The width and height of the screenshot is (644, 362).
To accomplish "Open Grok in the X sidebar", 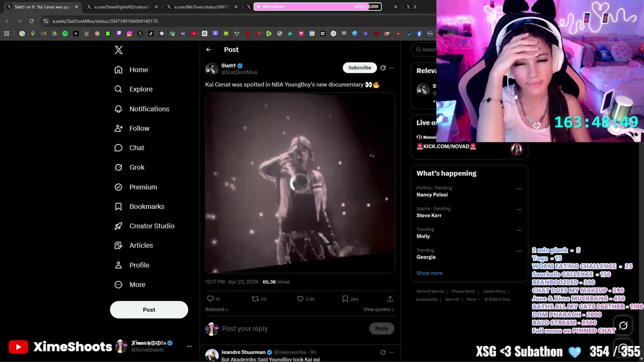I will pos(129,167).
